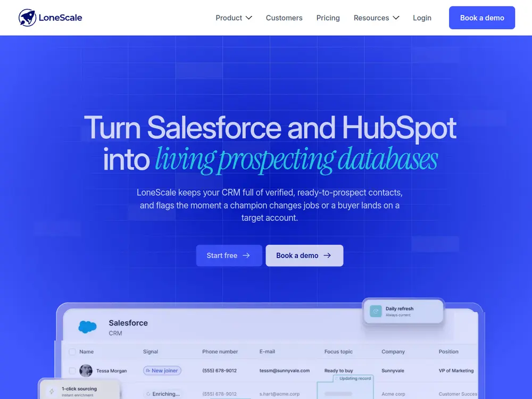Click the arrow icon in Start free

tap(246, 255)
